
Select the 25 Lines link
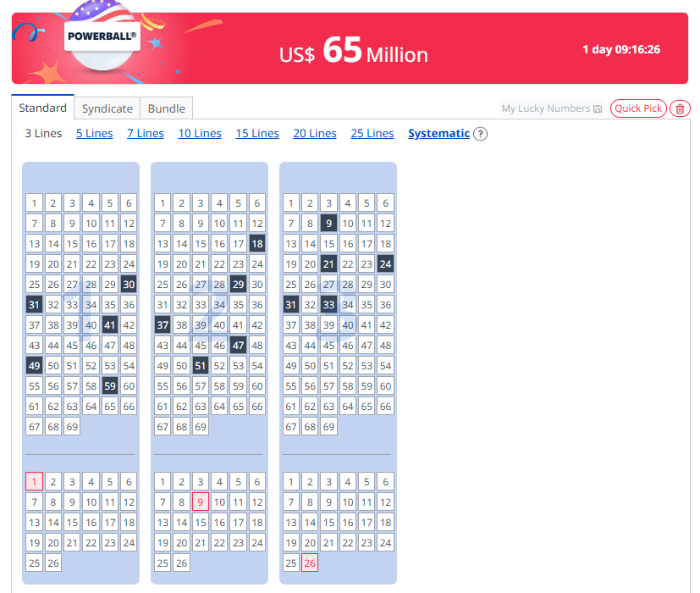click(372, 133)
